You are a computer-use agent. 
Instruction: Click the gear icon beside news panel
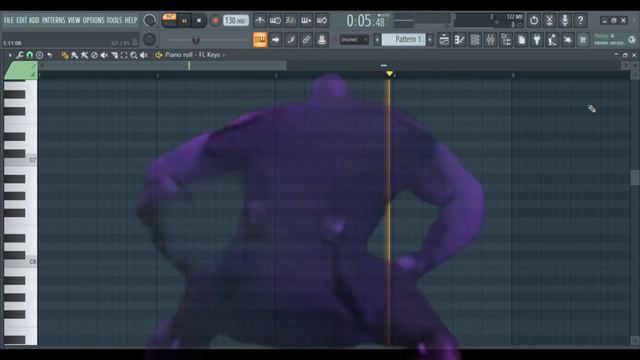coord(632,40)
